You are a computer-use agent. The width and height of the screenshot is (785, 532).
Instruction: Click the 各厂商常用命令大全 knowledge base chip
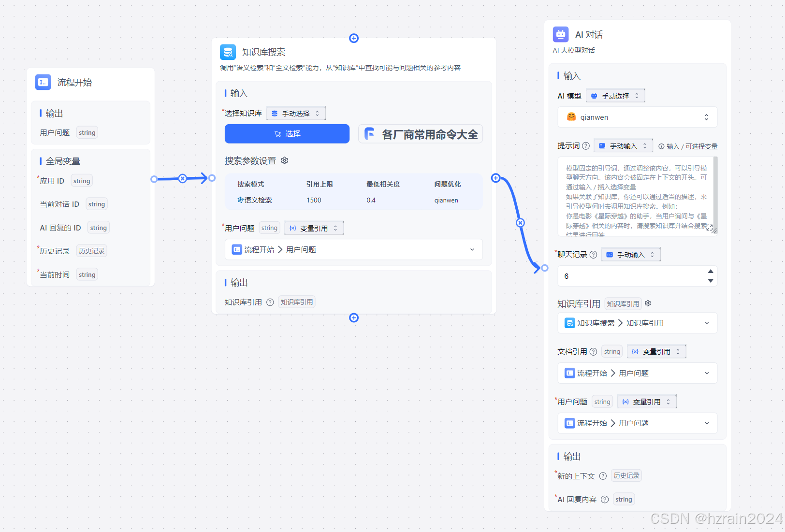[x=421, y=134]
